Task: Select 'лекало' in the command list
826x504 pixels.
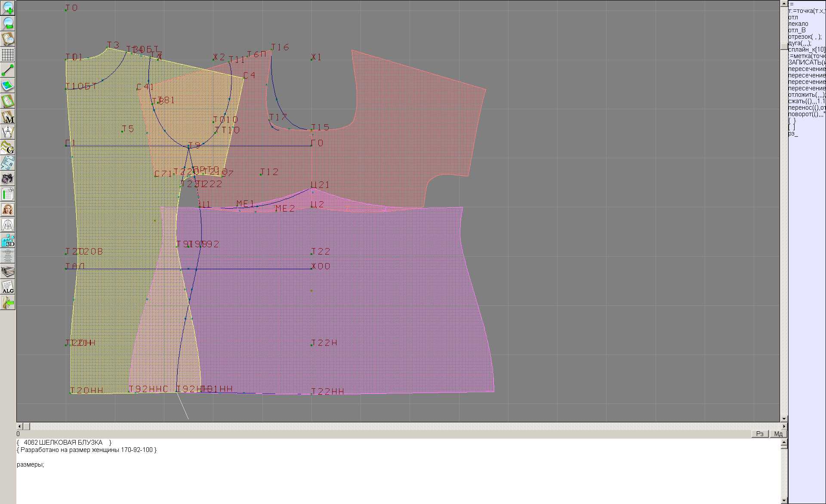Action: pos(798,24)
